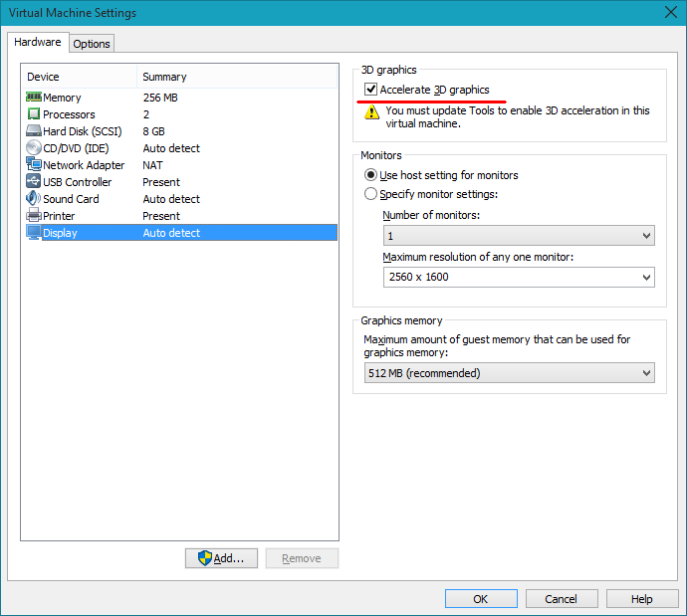Screen dimensions: 687x616
Task: Open Help for VM settings
Action: tap(642, 598)
